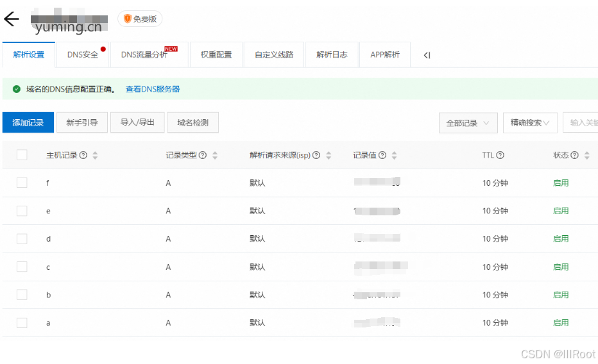Open the 全部记录 dropdown

[x=468, y=123]
